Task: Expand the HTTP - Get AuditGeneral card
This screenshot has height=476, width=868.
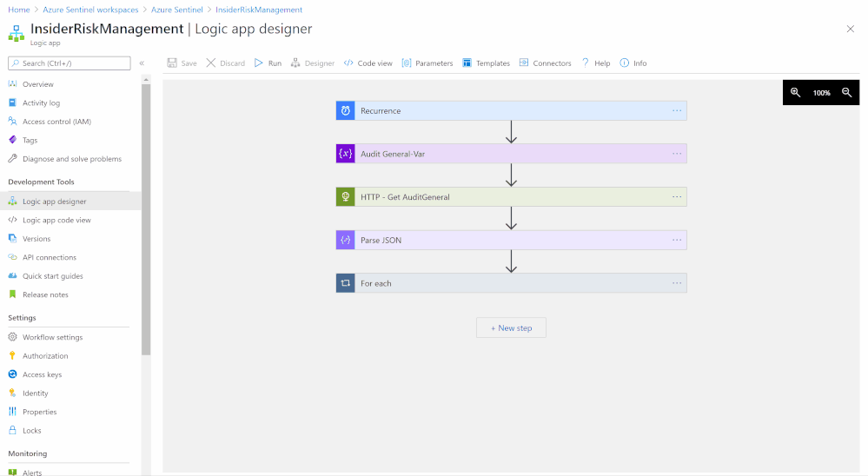Action: [x=512, y=197]
